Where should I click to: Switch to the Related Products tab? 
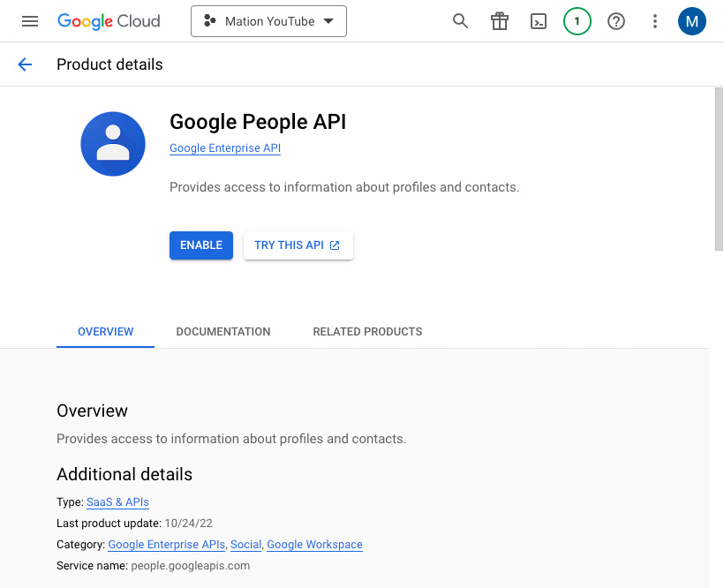click(x=367, y=332)
